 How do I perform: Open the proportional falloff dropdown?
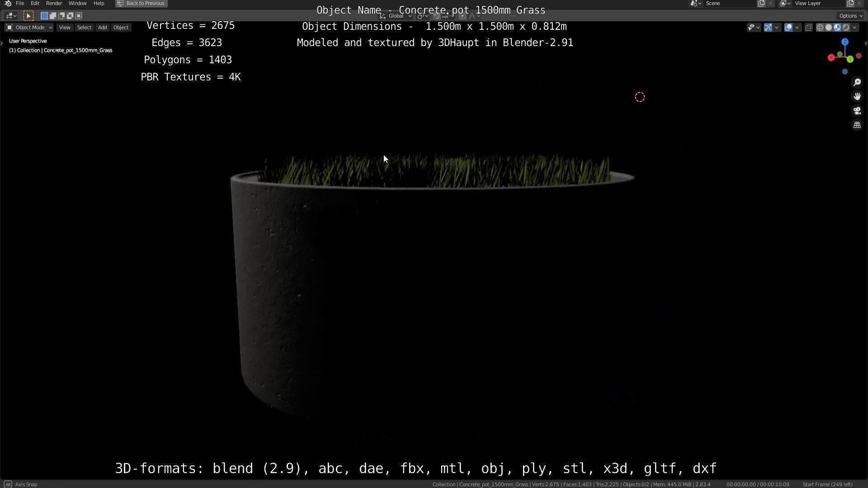(473, 16)
